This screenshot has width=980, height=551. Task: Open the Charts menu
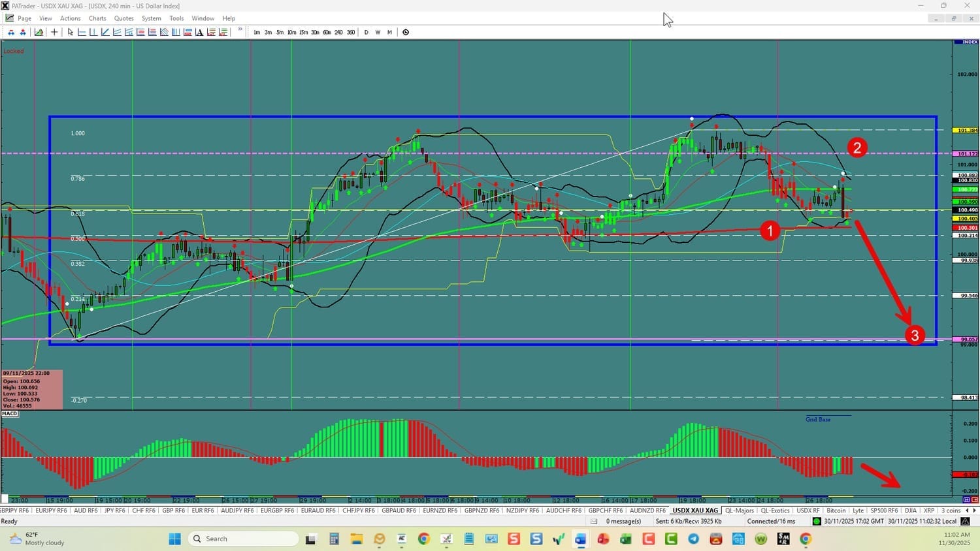pyautogui.click(x=97, y=18)
